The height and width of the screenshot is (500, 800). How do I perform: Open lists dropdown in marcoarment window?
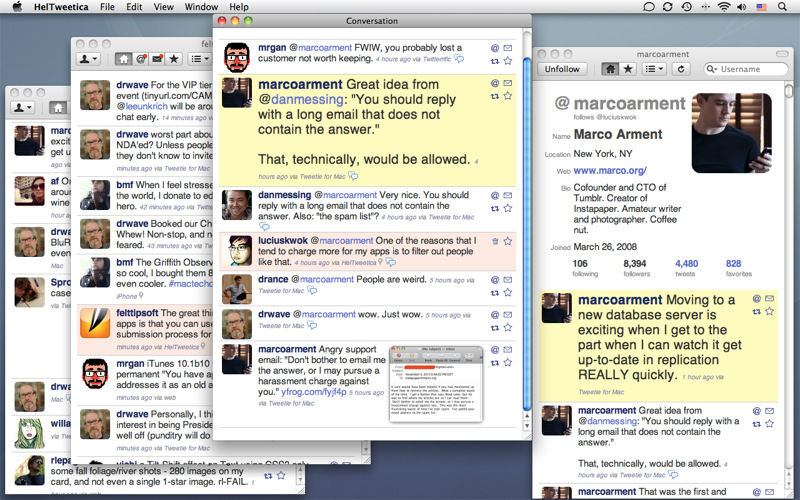654,69
